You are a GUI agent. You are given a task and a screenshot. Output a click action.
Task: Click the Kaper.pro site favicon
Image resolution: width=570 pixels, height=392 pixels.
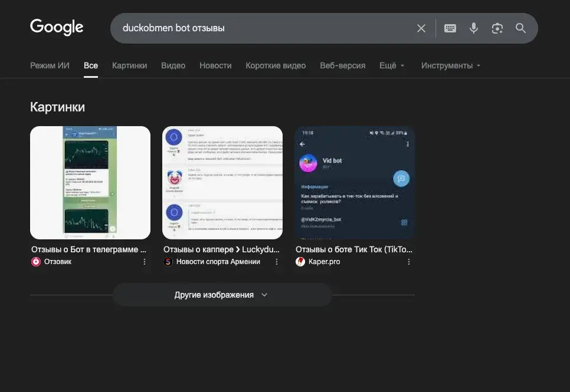[x=300, y=262]
